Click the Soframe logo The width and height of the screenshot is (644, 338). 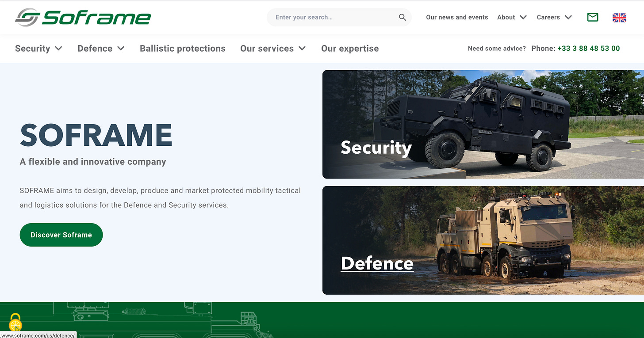click(83, 17)
